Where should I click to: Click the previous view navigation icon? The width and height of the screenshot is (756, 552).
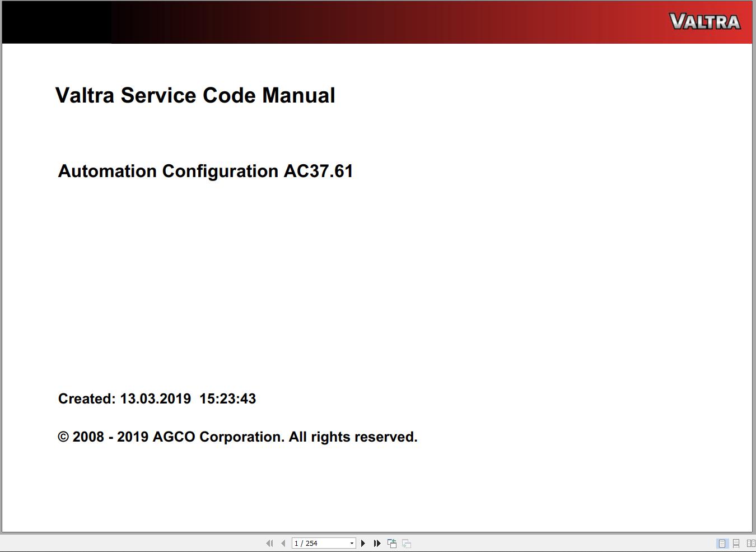point(392,543)
